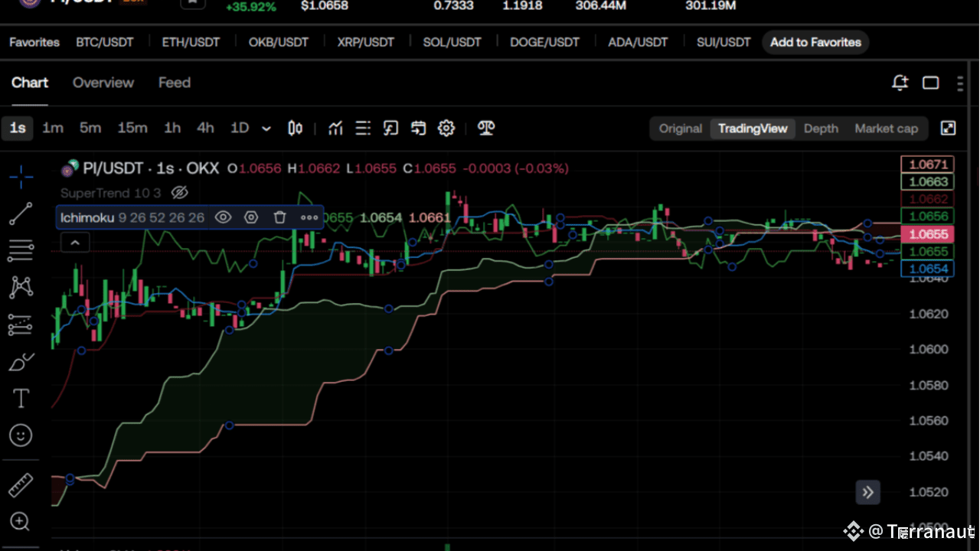The image size is (980, 551).
Task: Open the Text annotation tool
Action: [x=21, y=398]
